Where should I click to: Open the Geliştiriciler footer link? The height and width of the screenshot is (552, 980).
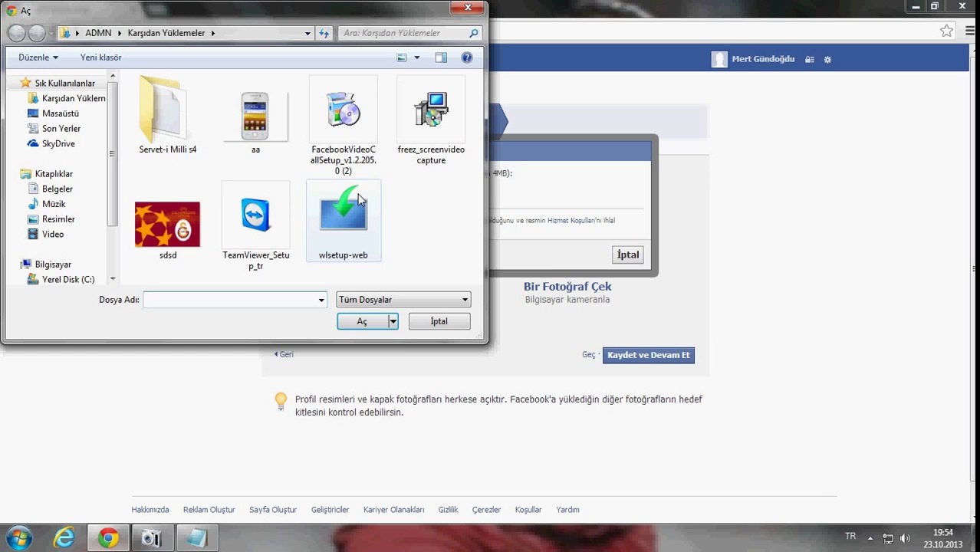330,510
